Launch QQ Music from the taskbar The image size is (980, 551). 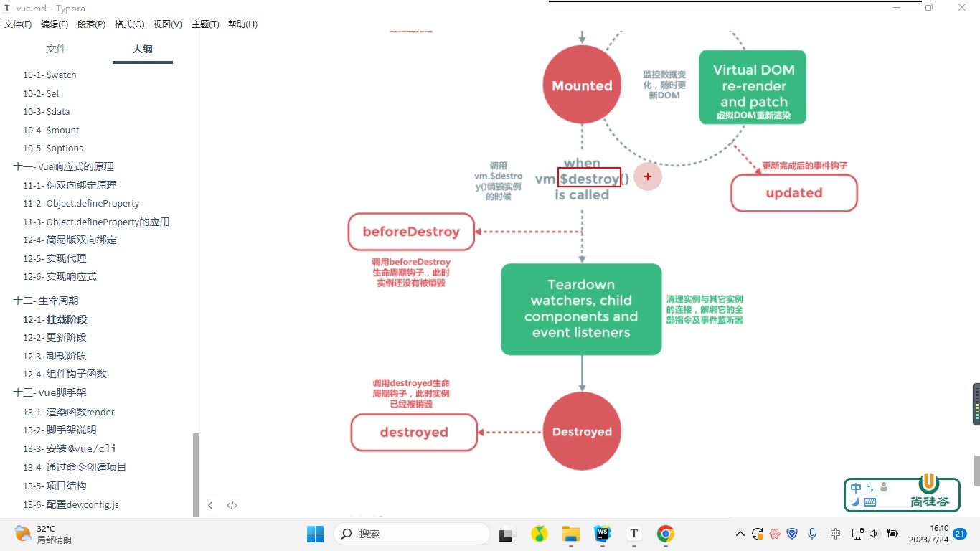[540, 534]
